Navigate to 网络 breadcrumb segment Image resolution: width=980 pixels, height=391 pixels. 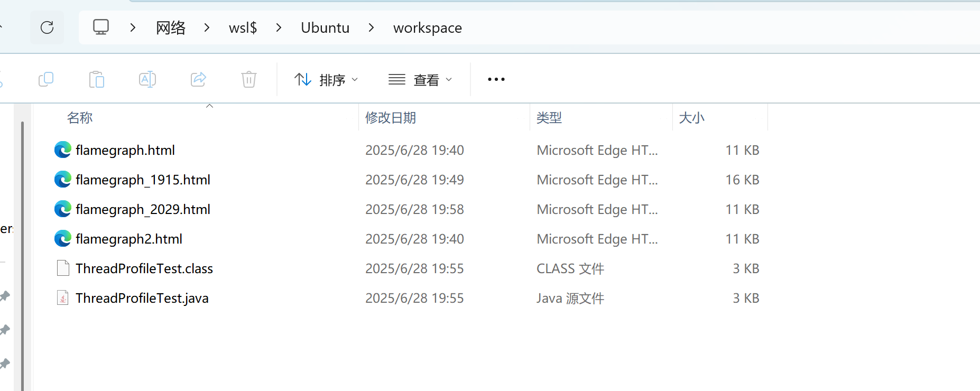[x=171, y=27]
